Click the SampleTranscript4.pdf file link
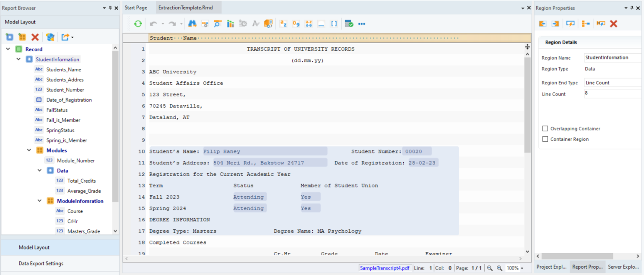 click(384, 268)
